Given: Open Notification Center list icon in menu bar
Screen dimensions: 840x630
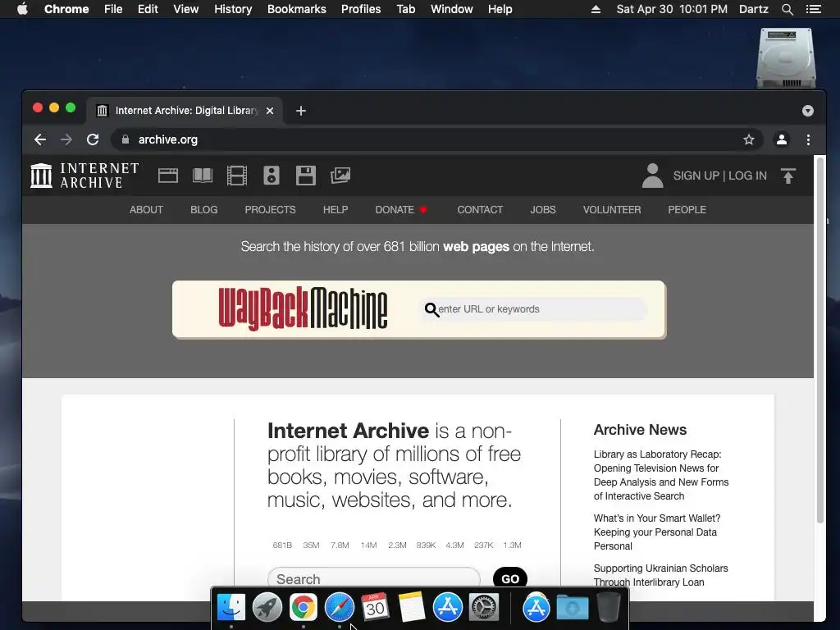Looking at the screenshot, I should pos(813,9).
